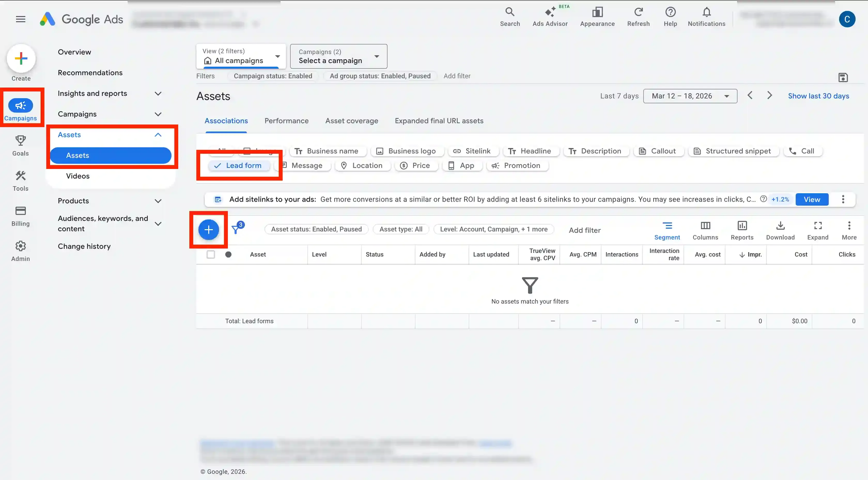Open sitelinks recommendation overflow menu

pos(843,199)
